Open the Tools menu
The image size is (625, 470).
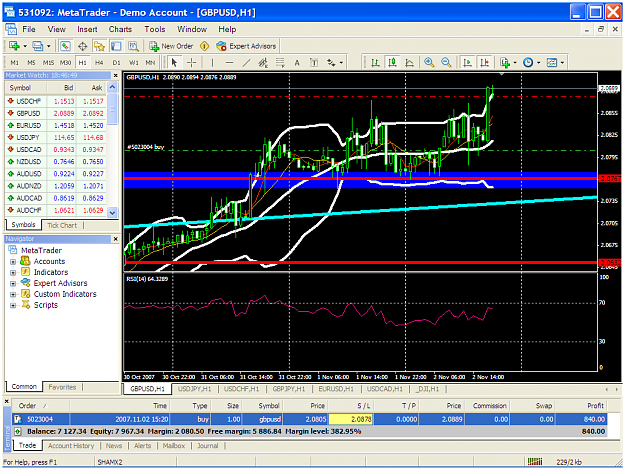(x=155, y=29)
